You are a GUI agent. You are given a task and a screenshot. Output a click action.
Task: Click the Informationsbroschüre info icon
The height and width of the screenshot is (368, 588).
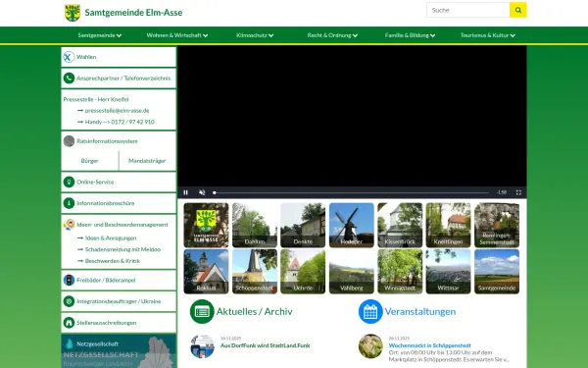pos(69,203)
